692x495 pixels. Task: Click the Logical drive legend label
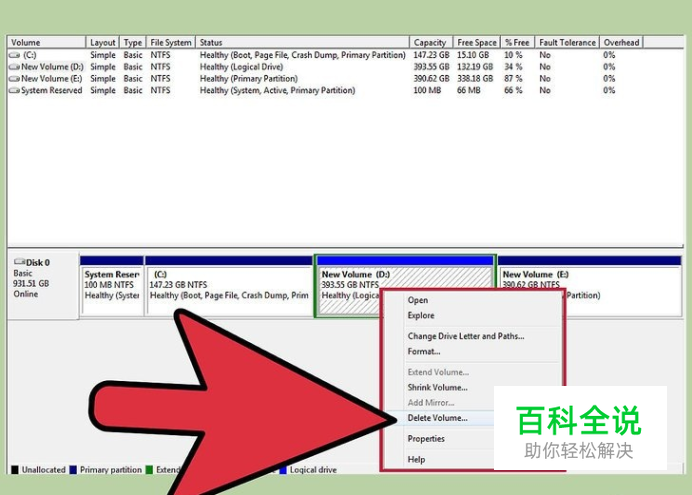pyautogui.click(x=313, y=470)
